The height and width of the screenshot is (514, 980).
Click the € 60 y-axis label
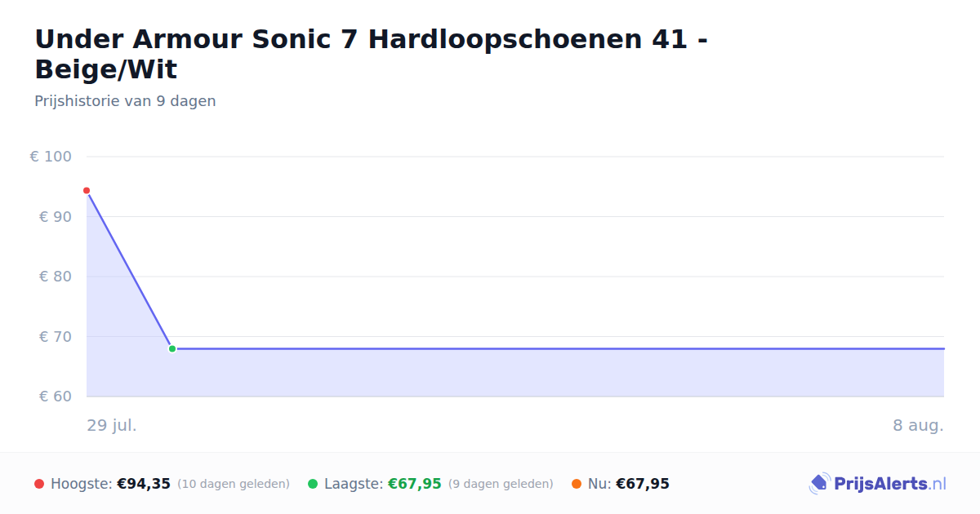(56, 397)
